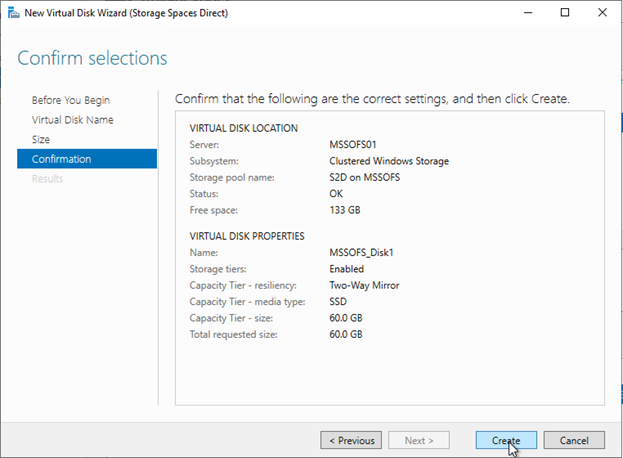The image size is (623, 458).
Task: Click Create to build the virtual disk
Action: coord(506,440)
